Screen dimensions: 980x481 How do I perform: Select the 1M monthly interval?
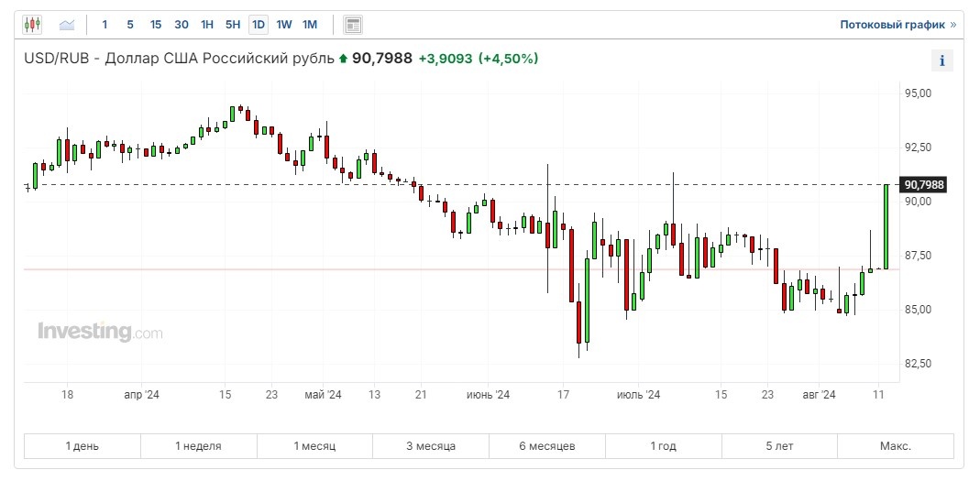[310, 25]
